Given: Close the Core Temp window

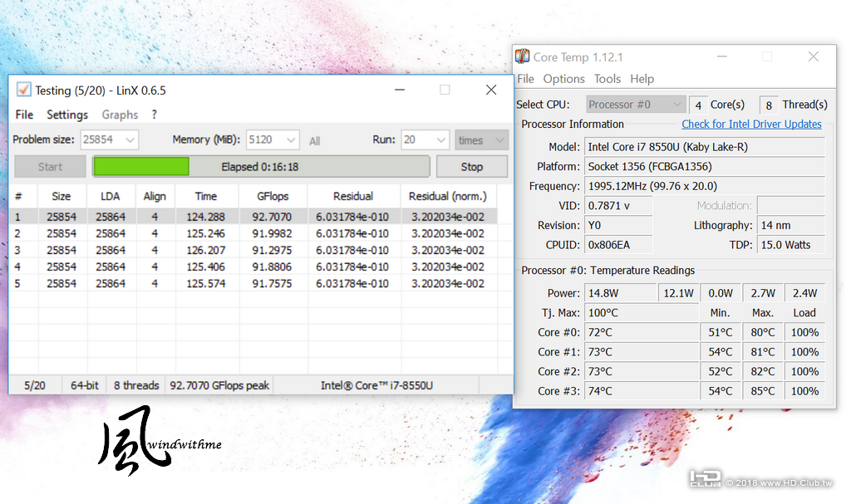Looking at the screenshot, I should click(x=813, y=56).
